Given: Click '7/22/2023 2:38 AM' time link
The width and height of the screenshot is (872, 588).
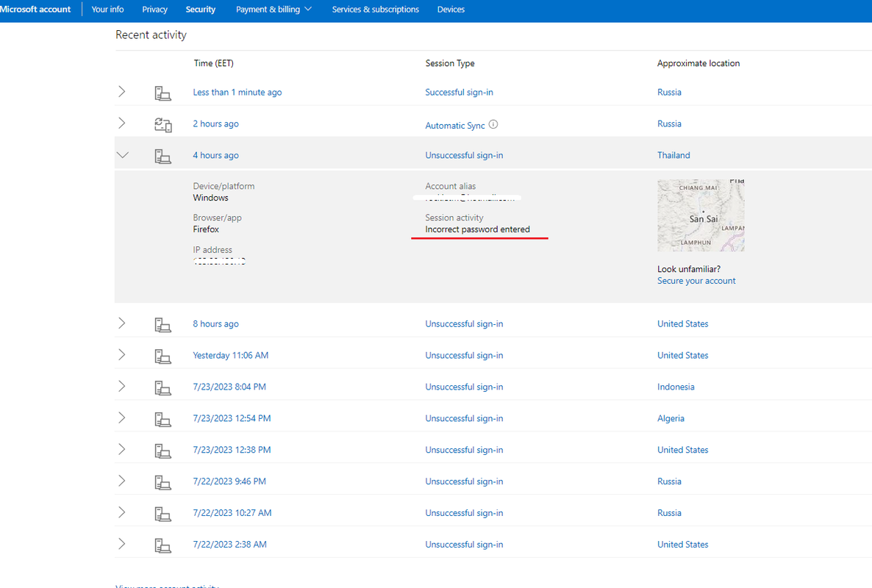Looking at the screenshot, I should tap(229, 545).
